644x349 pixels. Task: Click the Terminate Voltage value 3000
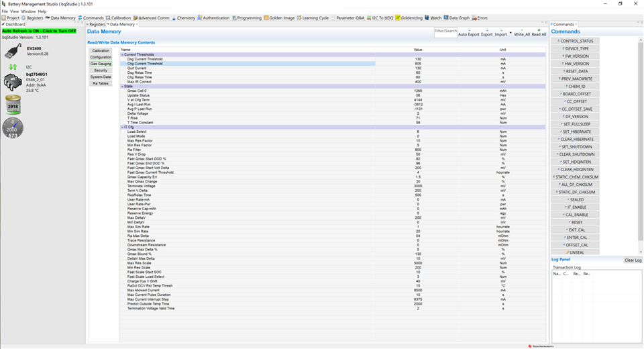pos(418,186)
